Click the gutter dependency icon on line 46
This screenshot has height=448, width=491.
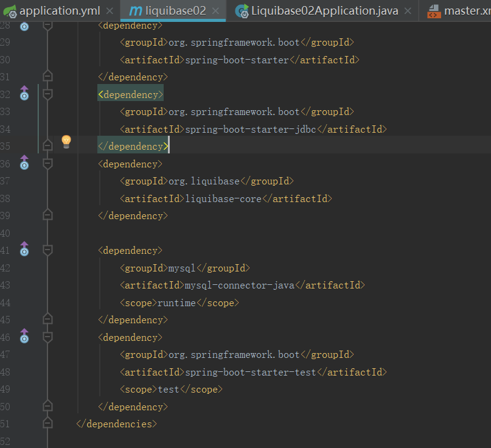tap(24, 336)
